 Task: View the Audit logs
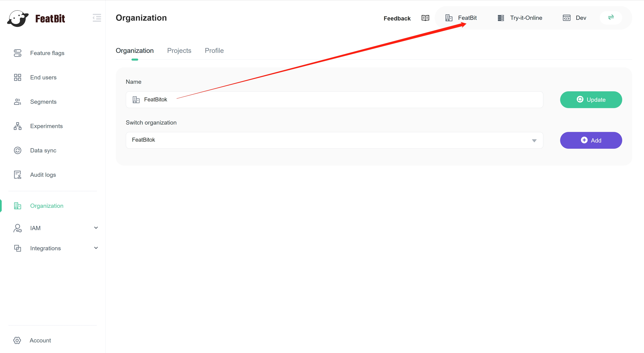[43, 175]
